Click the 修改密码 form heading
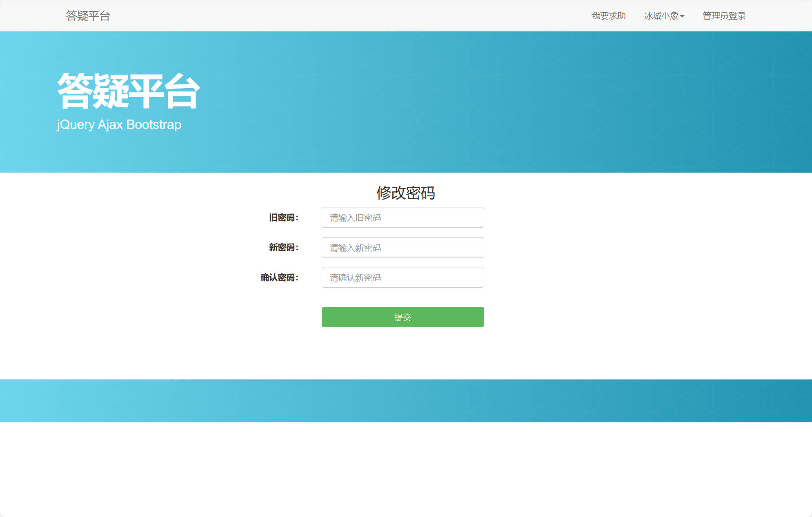 pos(406,193)
